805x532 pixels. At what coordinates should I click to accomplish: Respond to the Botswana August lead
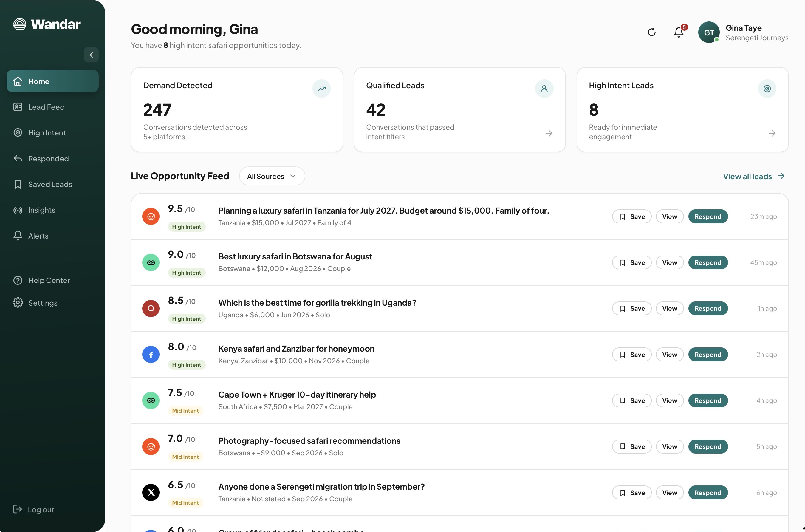click(x=708, y=262)
